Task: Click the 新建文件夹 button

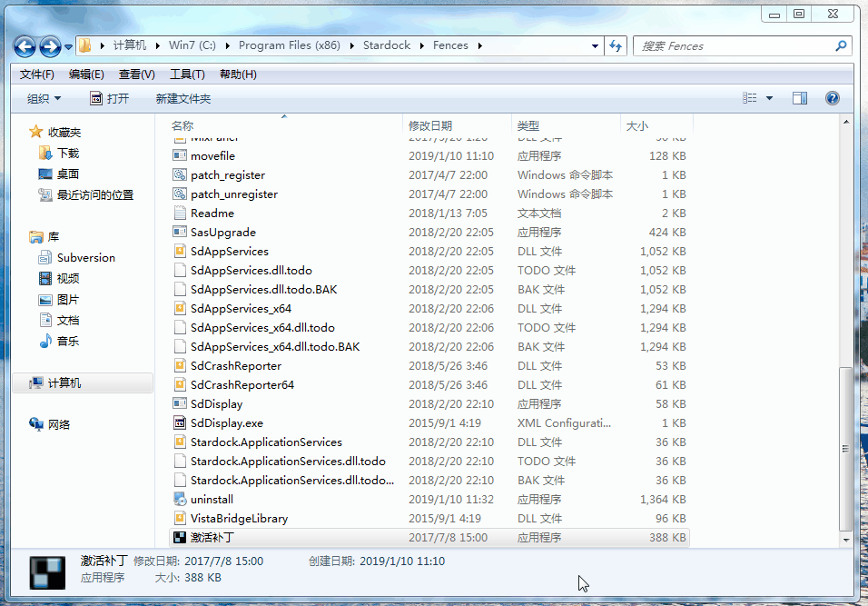Action: pos(183,99)
